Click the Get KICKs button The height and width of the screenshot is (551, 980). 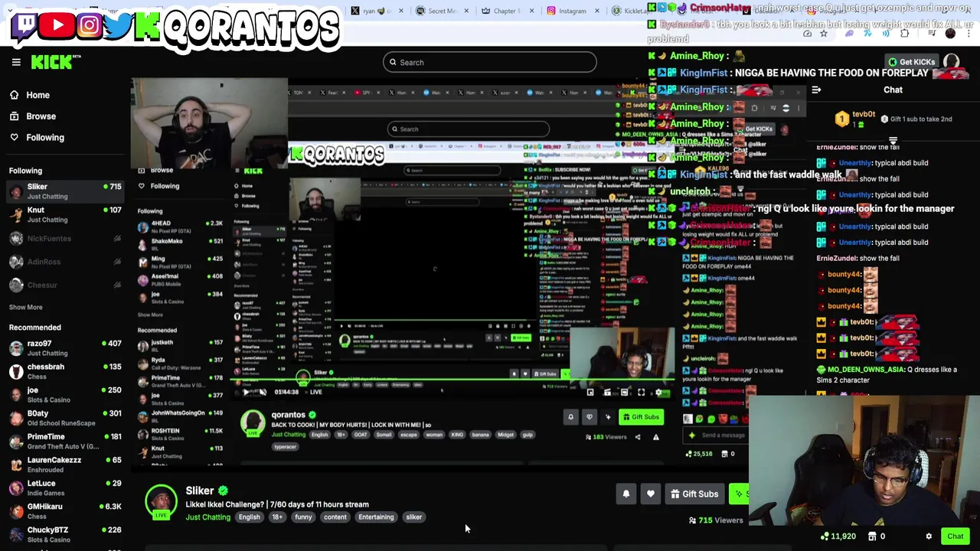(911, 62)
